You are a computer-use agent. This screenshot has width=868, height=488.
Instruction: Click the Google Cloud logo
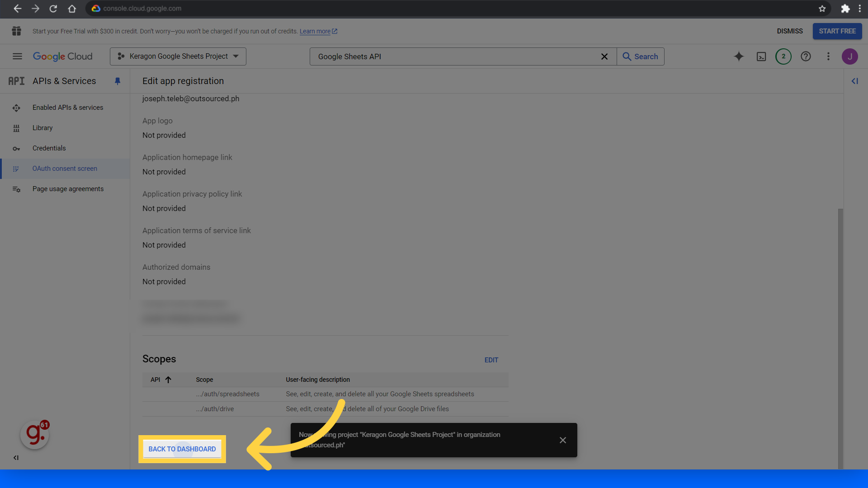pyautogui.click(x=62, y=56)
